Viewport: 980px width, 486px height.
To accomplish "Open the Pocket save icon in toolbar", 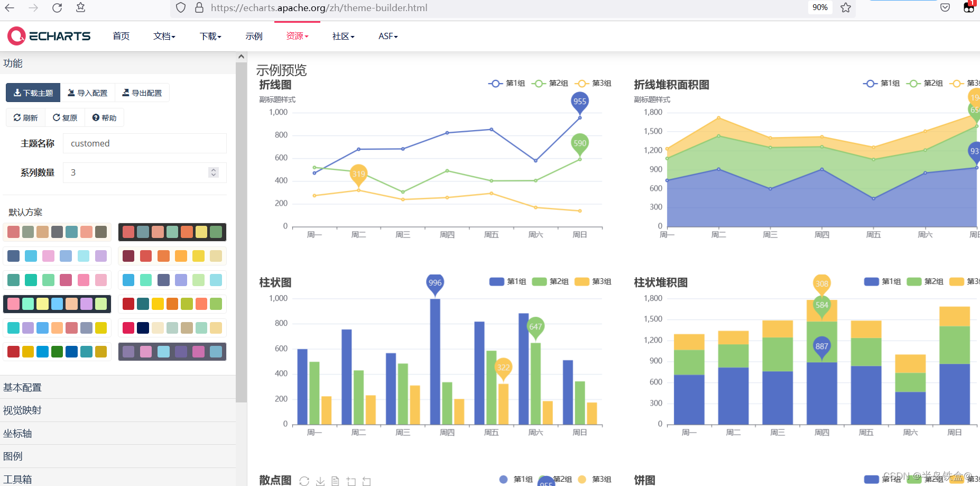I will (x=945, y=7).
